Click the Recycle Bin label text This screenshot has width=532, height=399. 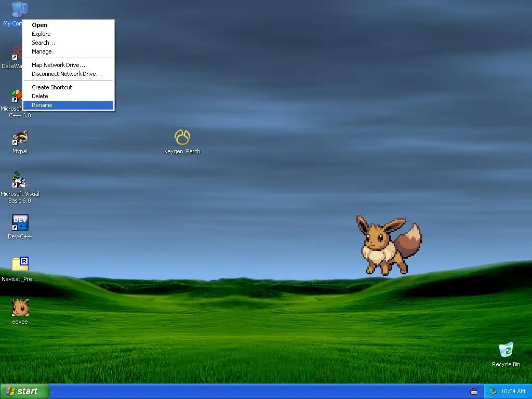click(506, 364)
